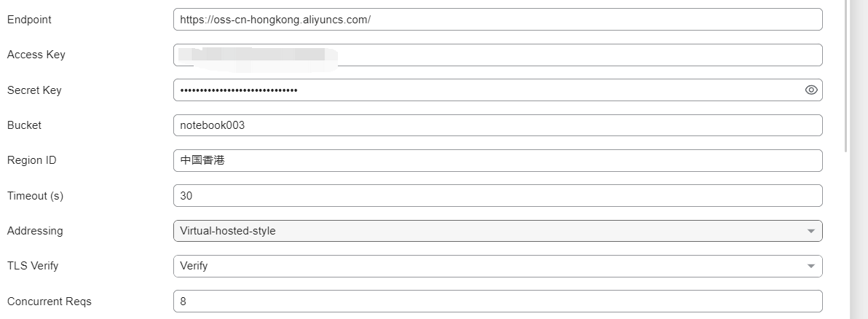Click the Concurrent Reqs label

pyautogui.click(x=50, y=301)
